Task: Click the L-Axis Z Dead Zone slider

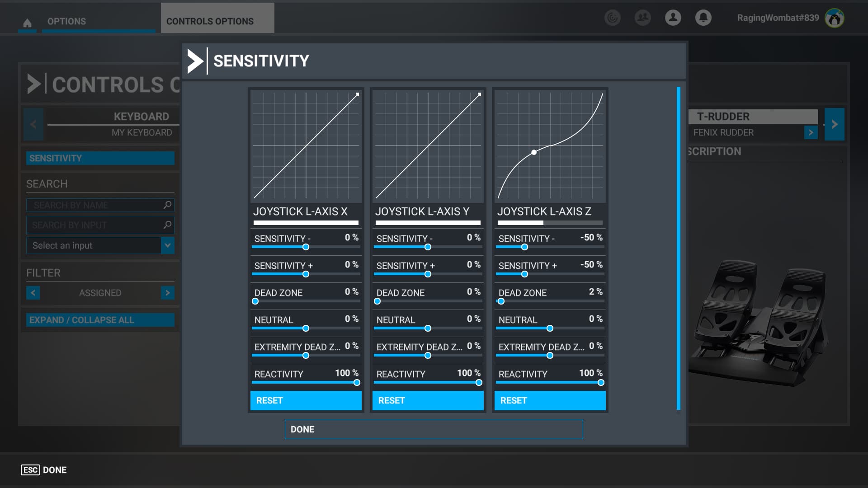Action: (550, 301)
